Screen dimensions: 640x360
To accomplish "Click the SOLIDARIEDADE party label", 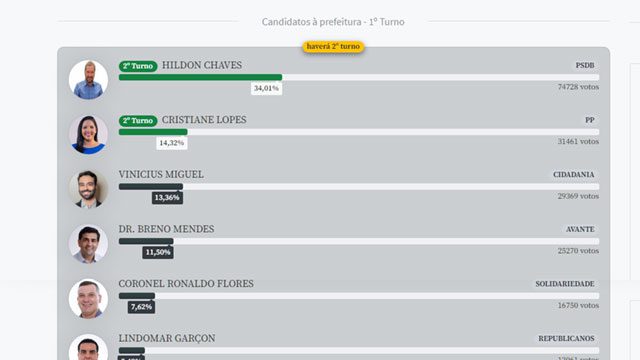I will (x=565, y=284).
